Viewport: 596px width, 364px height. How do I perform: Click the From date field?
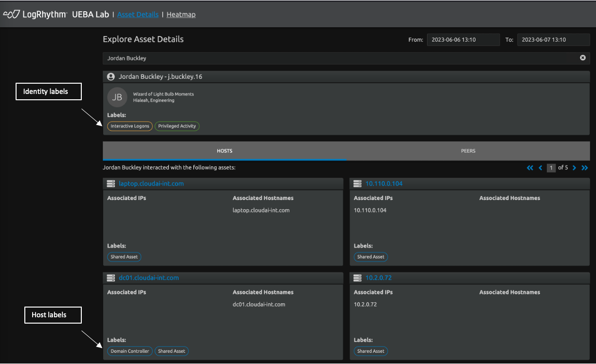tap(463, 40)
